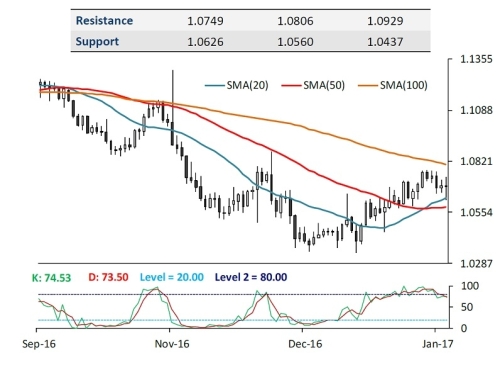The width and height of the screenshot is (500, 377).
Task: Select the orange SMA(100) legend line swatch
Action: (368, 86)
